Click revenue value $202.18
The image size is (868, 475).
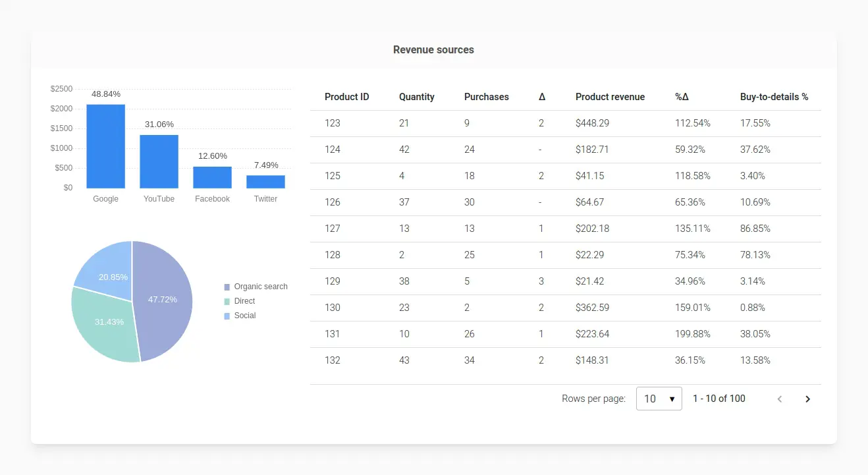pyautogui.click(x=592, y=229)
